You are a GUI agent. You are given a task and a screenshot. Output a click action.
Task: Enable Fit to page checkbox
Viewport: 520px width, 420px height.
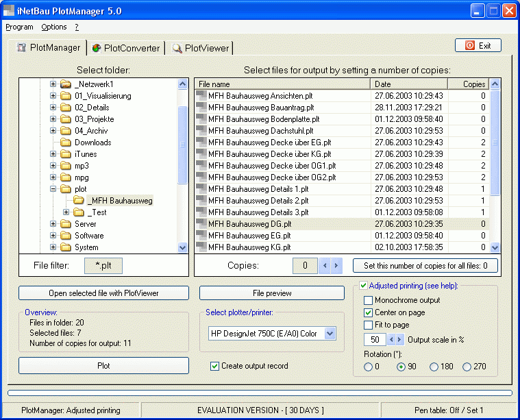pyautogui.click(x=368, y=325)
